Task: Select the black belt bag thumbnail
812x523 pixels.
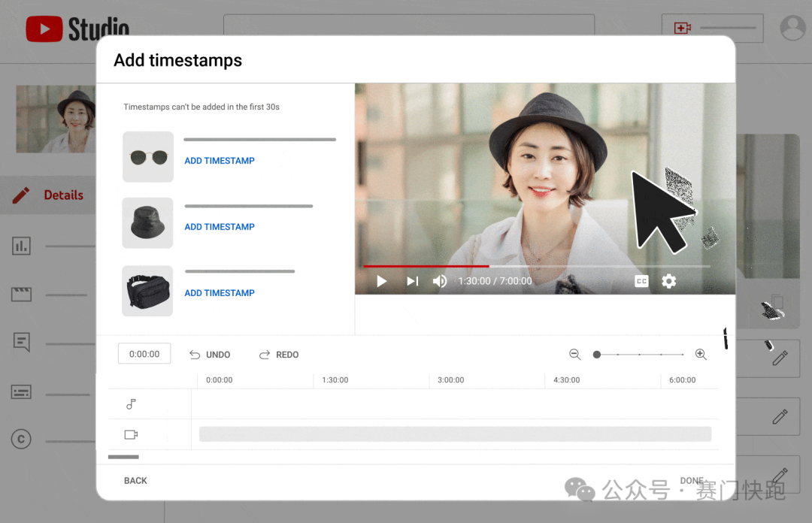Action: (x=147, y=291)
